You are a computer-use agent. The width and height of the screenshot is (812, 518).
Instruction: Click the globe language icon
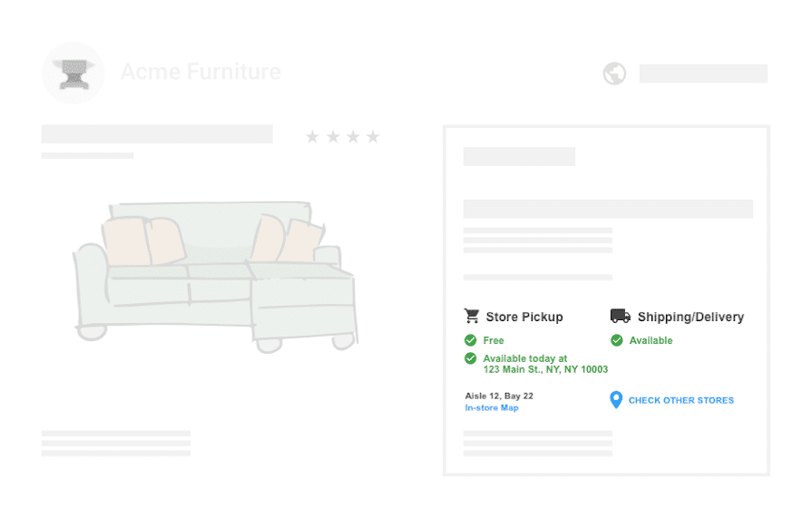pyautogui.click(x=615, y=73)
